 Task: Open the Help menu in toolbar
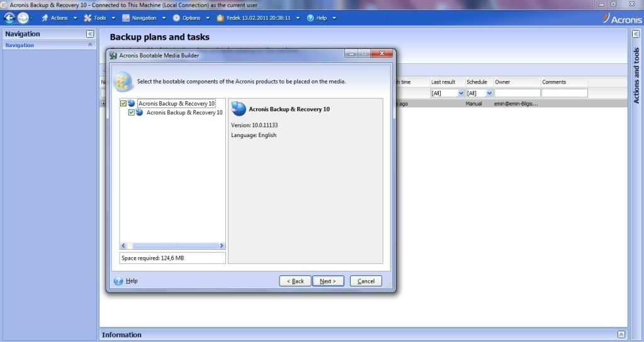click(322, 18)
